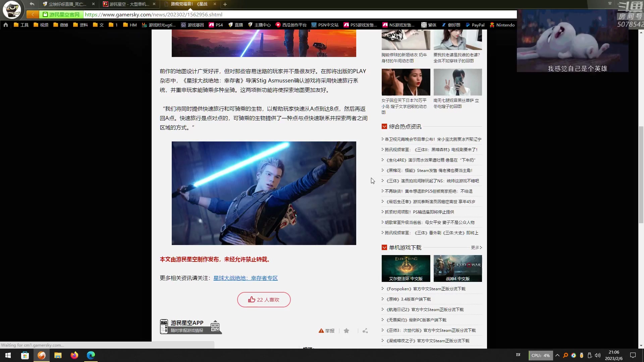Click the 游民星空APP banner

pos(191,326)
